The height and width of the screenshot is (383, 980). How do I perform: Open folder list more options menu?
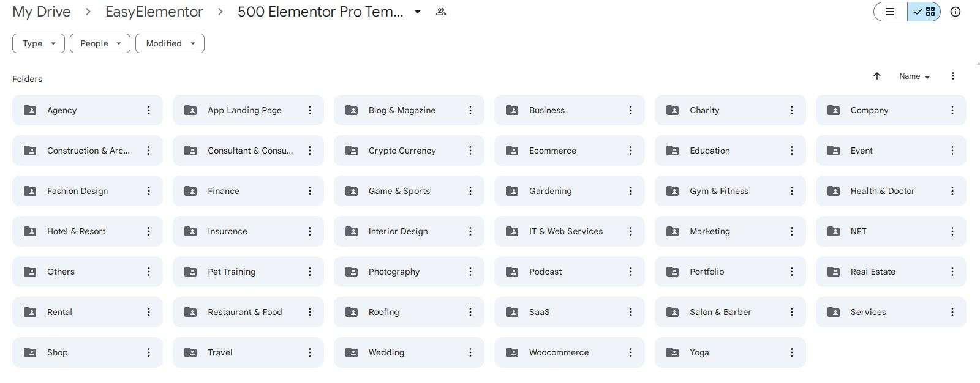click(x=953, y=76)
